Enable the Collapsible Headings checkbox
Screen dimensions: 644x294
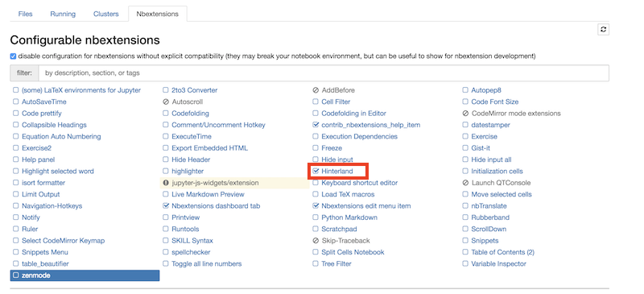(15, 125)
